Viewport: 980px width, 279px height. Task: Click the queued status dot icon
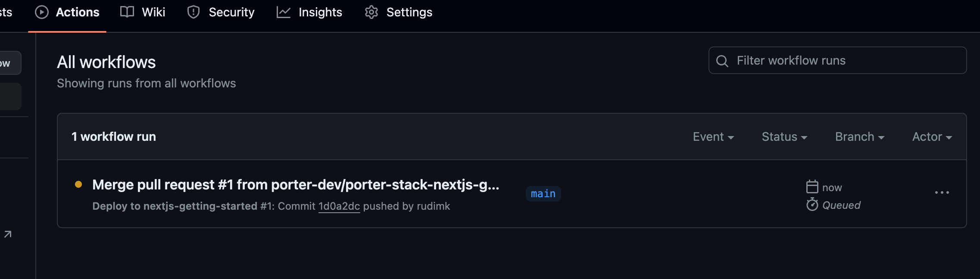tap(78, 184)
